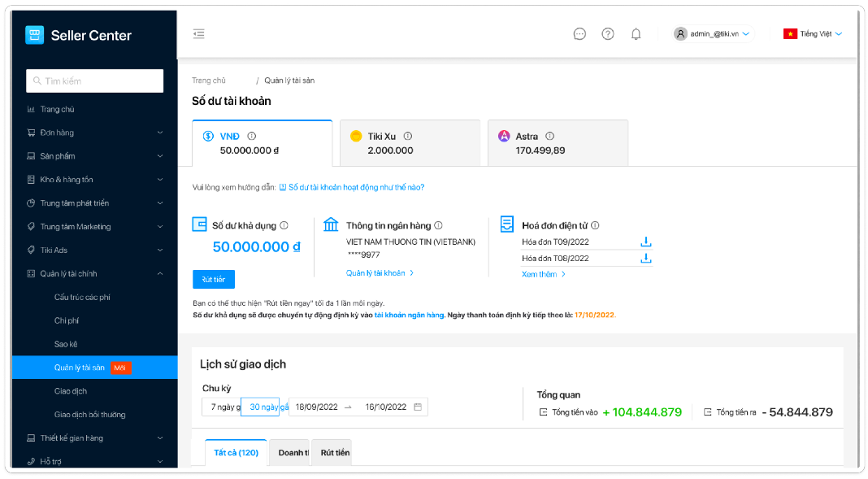Click the VNĐ dollar circle icon

[x=208, y=136]
